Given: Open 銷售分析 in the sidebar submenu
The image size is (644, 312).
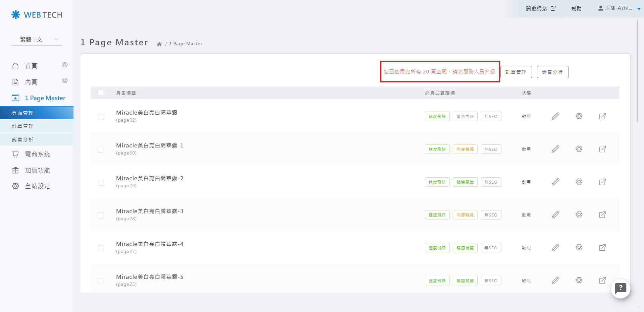Looking at the screenshot, I should 23,140.
